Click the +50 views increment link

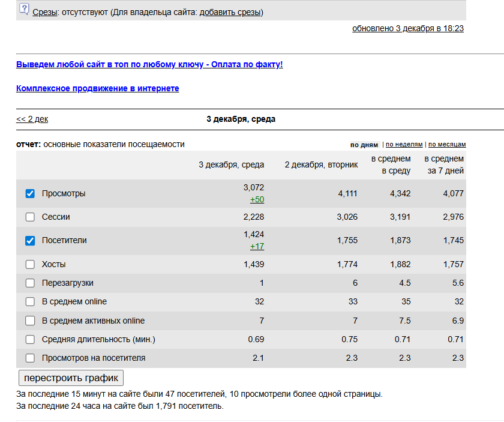pos(257,199)
